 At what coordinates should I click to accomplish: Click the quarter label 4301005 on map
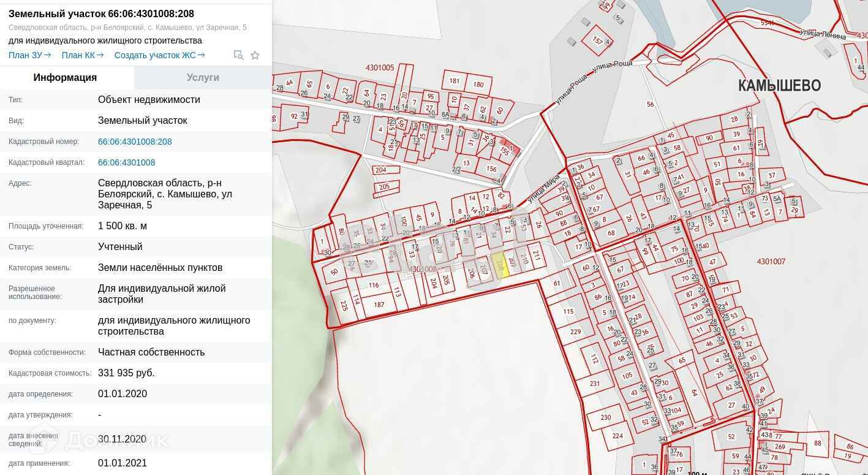click(380, 67)
